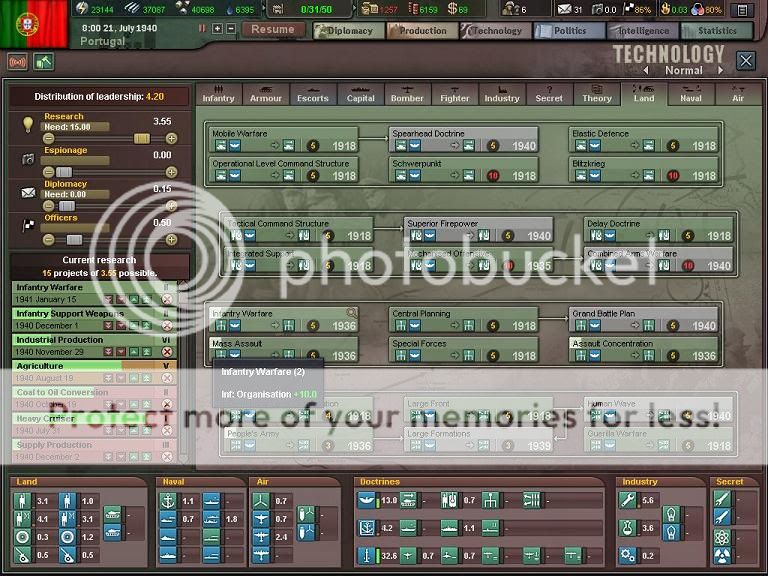Move Infantry Support Weapons up in queue
Screen dimensions: 768x576
(x=134, y=326)
